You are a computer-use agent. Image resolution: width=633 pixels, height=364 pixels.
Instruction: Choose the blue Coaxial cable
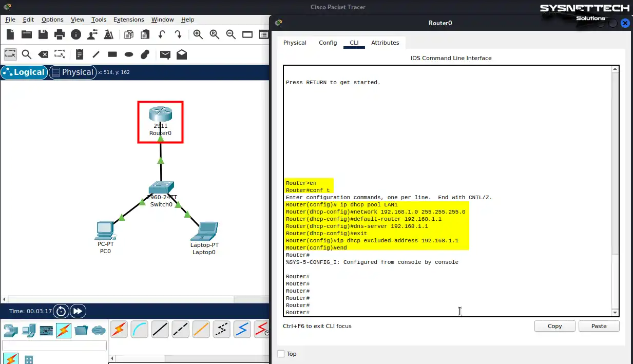[x=242, y=329]
